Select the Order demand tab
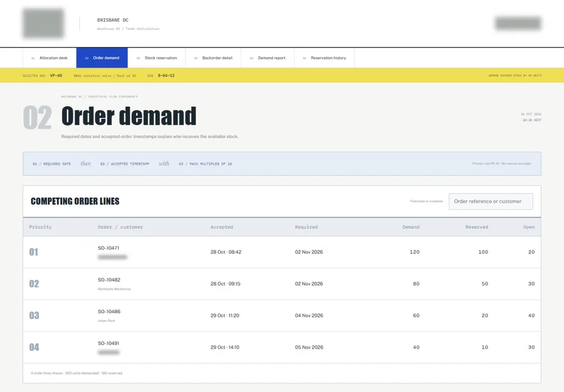Screen dimensions: 564x392 pyautogui.click(x=102, y=58)
